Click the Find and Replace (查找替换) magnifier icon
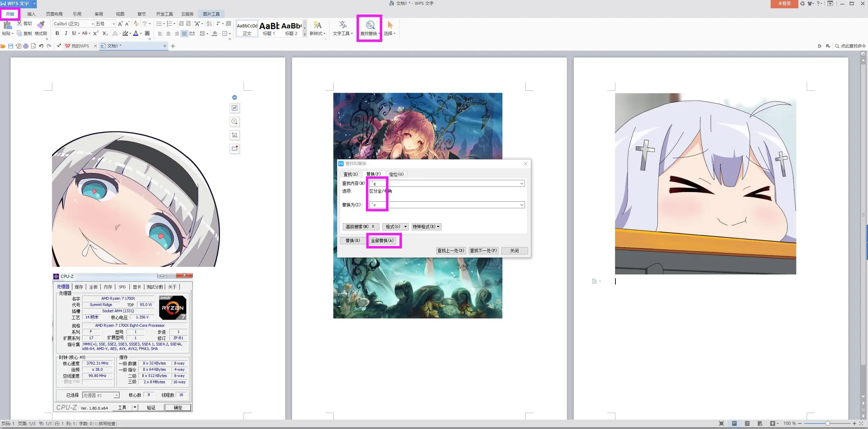868x429 pixels. (x=370, y=25)
